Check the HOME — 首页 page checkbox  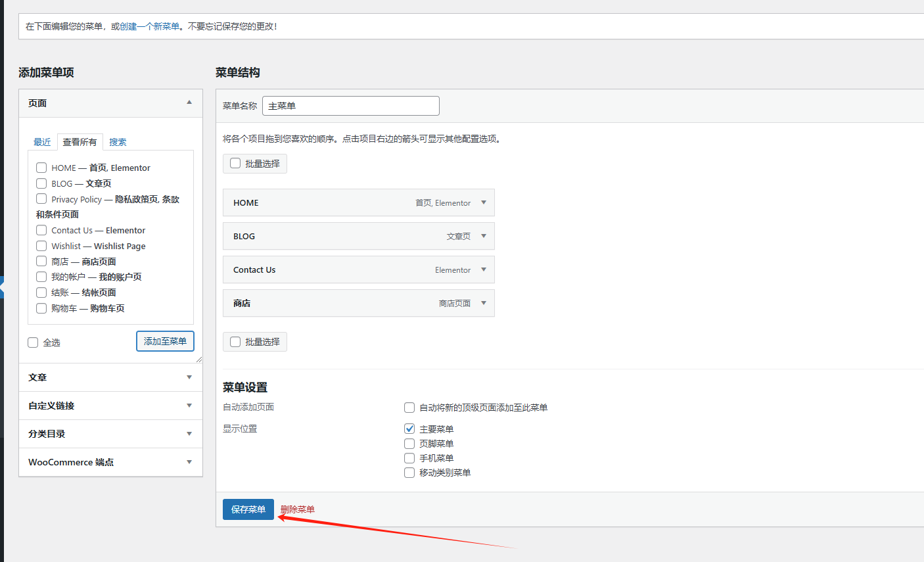(41, 168)
